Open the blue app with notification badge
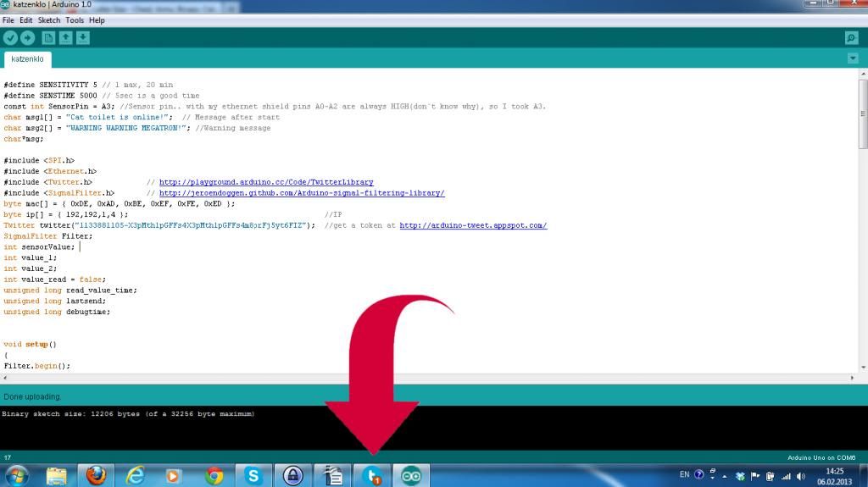This screenshot has height=487, width=868. coord(373,476)
